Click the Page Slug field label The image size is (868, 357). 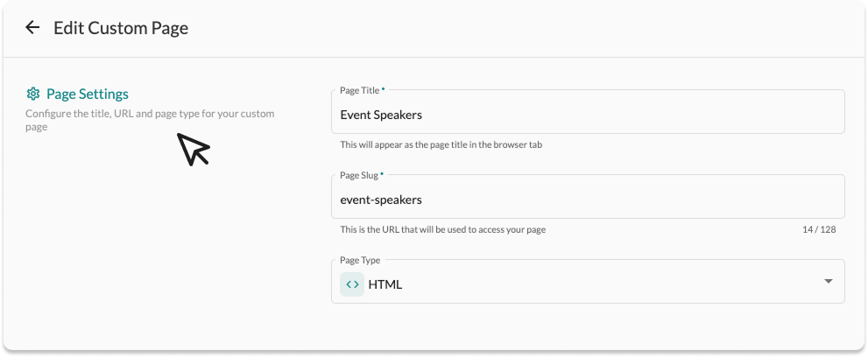[x=359, y=175]
